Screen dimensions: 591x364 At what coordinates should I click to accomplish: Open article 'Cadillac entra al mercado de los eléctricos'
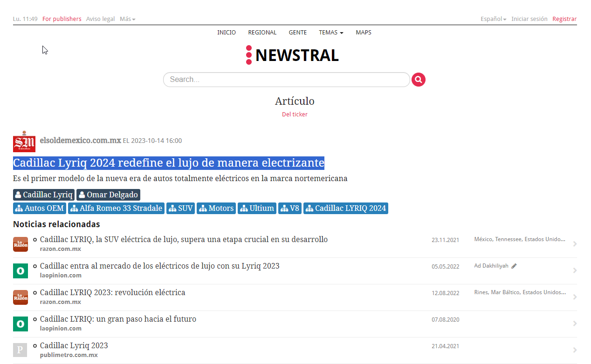[x=160, y=266]
